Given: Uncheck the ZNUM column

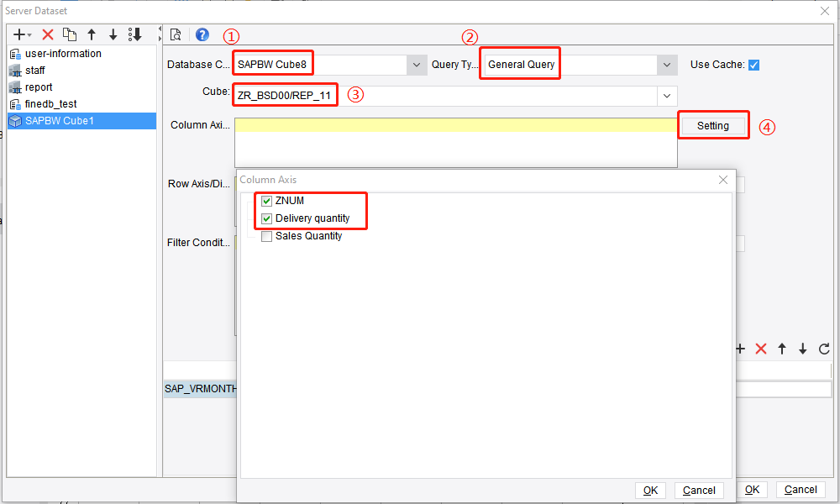Looking at the screenshot, I should (x=266, y=201).
